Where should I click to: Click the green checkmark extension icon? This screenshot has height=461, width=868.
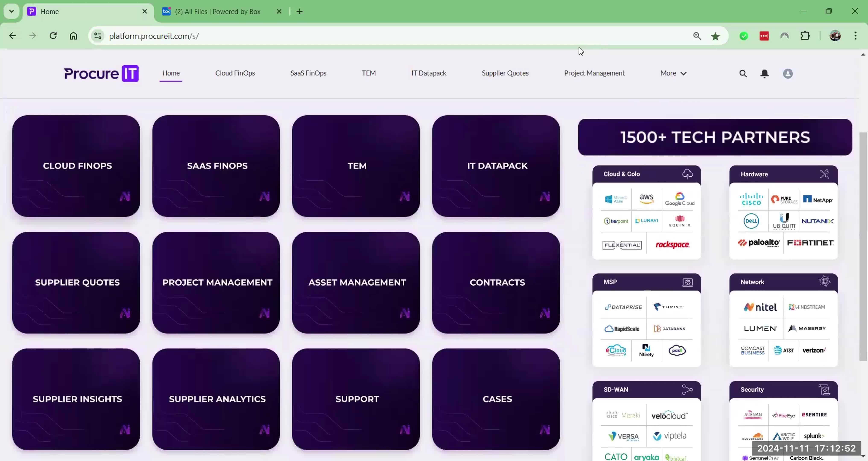pyautogui.click(x=744, y=36)
